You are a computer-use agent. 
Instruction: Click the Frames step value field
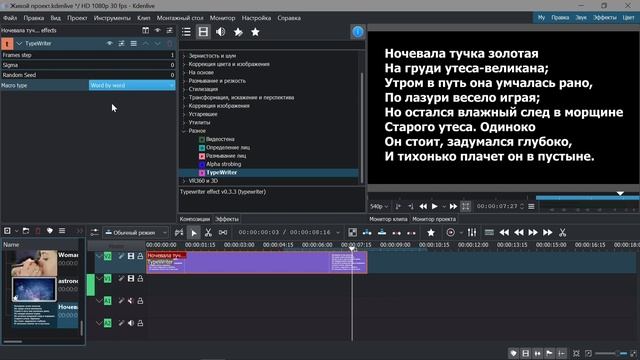click(88, 55)
